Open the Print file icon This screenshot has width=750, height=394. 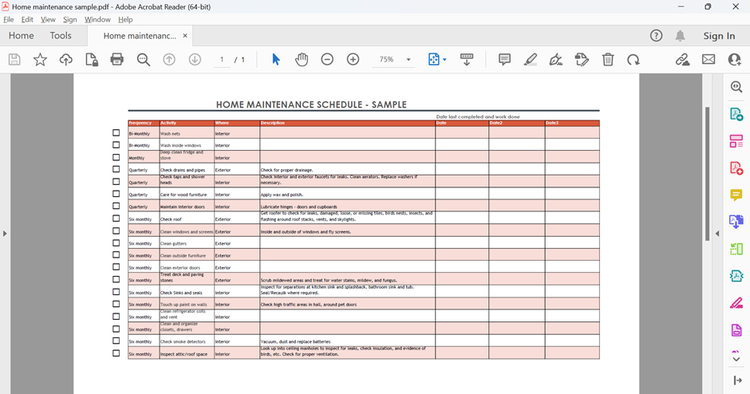point(117,59)
